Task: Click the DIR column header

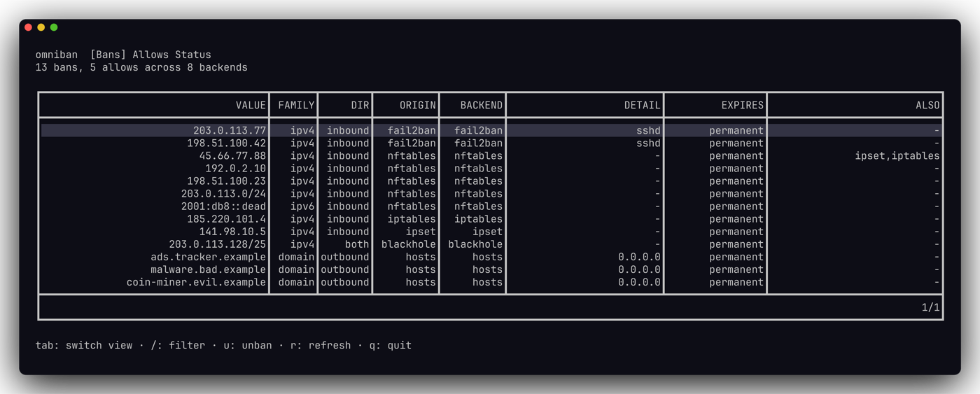Action: [360, 105]
